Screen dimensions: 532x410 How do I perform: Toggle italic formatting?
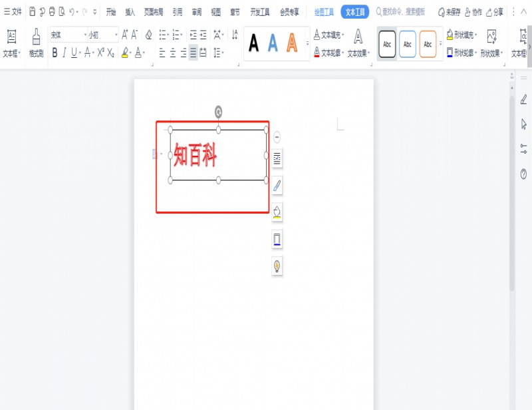[x=64, y=53]
